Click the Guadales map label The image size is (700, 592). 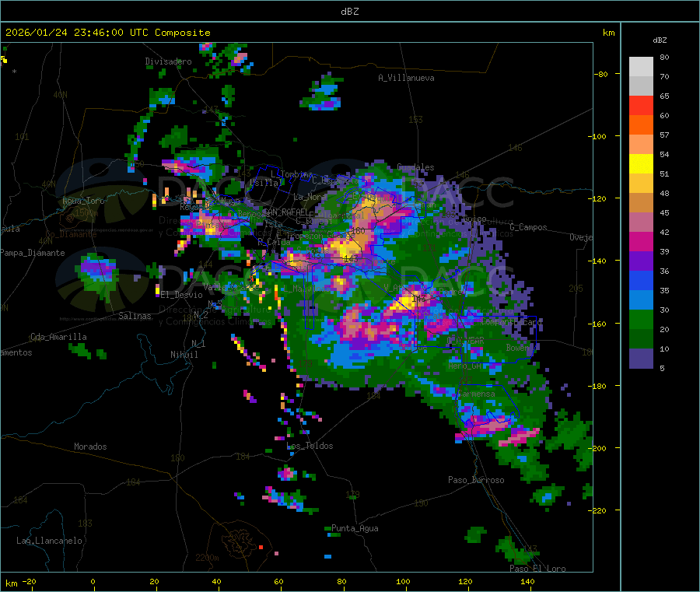point(415,167)
